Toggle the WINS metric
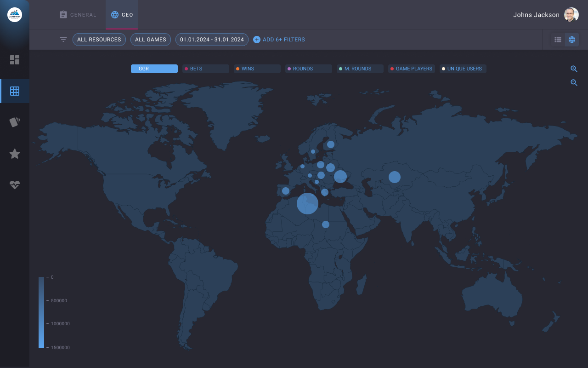Viewport: 588px width, 368px height. tap(257, 69)
